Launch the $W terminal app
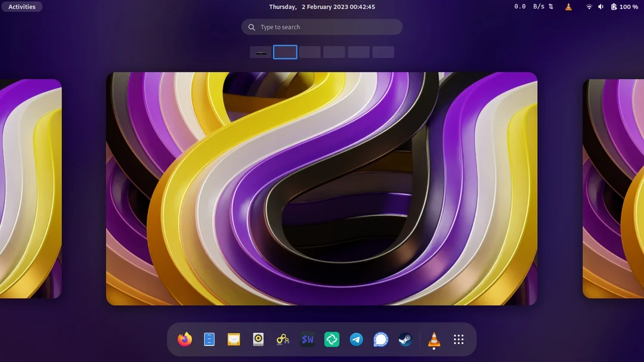The width and height of the screenshot is (644, 362). [x=307, y=339]
